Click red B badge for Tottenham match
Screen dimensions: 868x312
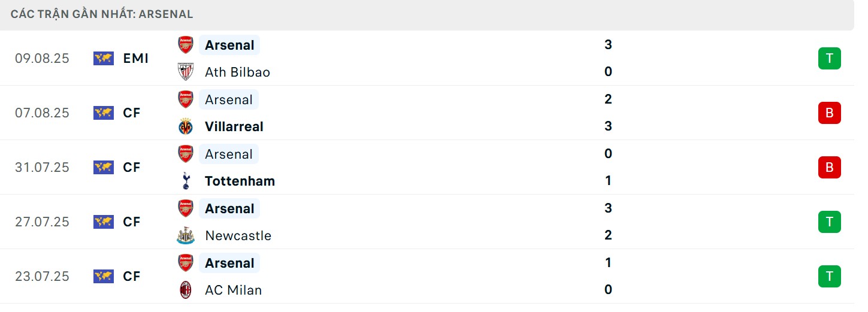[x=830, y=167]
